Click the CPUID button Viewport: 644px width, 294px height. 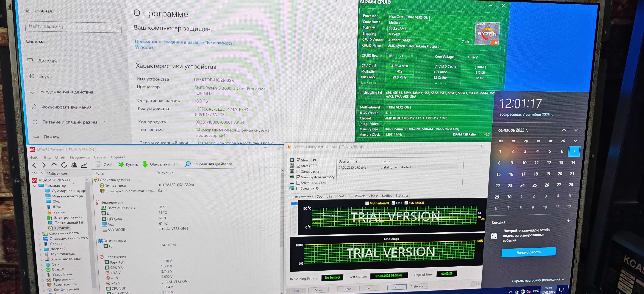(x=397, y=287)
